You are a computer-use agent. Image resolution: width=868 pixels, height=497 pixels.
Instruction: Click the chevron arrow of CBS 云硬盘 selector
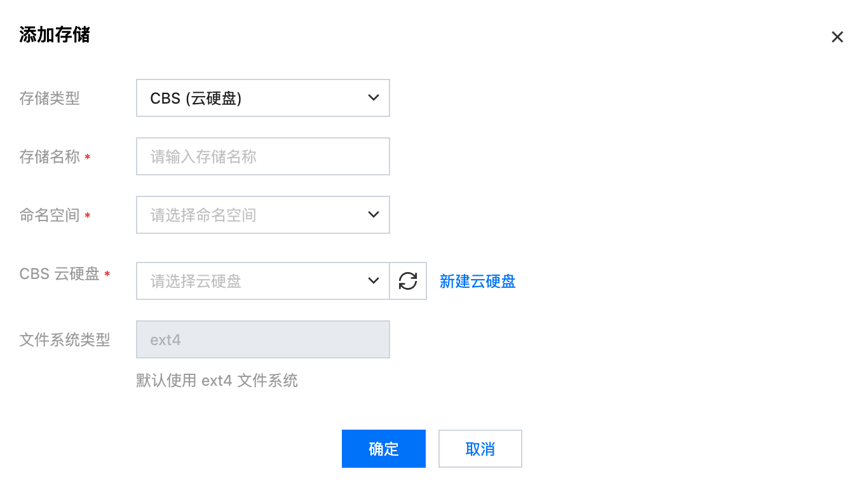point(374,281)
